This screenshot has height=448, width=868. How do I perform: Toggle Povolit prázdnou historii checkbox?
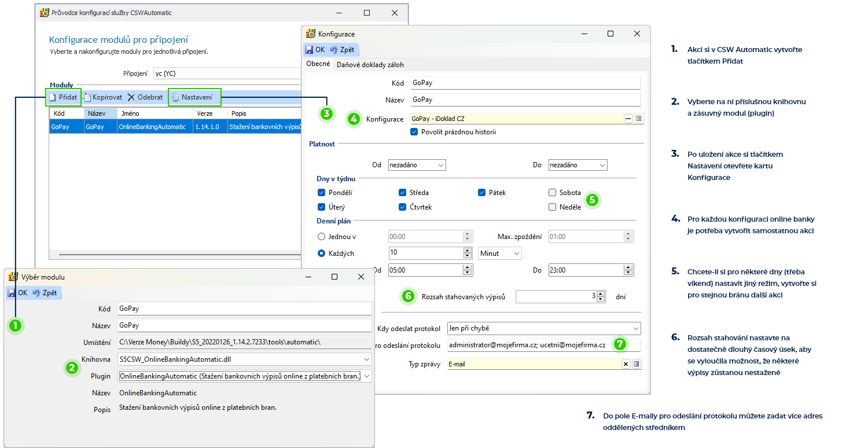(x=414, y=132)
